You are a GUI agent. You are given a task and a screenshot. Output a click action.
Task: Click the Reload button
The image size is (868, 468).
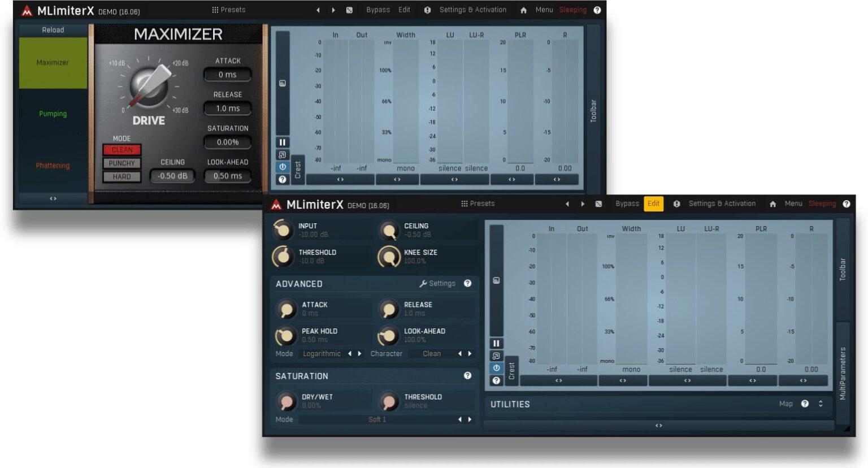coord(53,30)
